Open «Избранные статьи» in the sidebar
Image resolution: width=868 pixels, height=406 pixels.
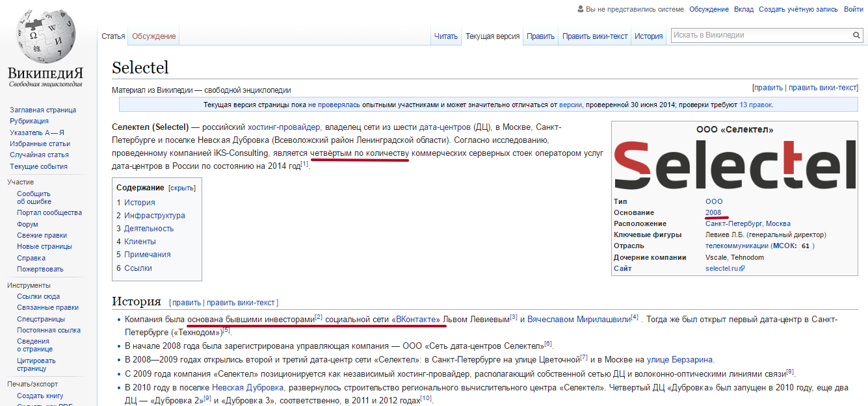coord(40,144)
